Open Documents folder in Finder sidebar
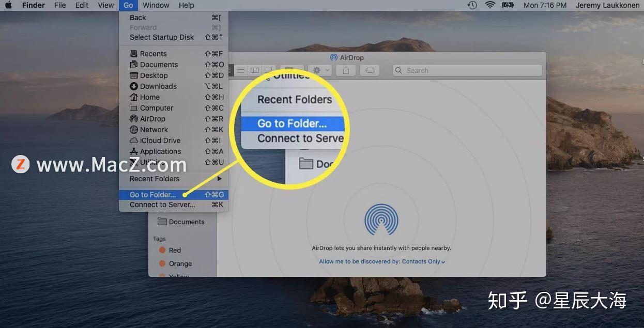 [181, 222]
